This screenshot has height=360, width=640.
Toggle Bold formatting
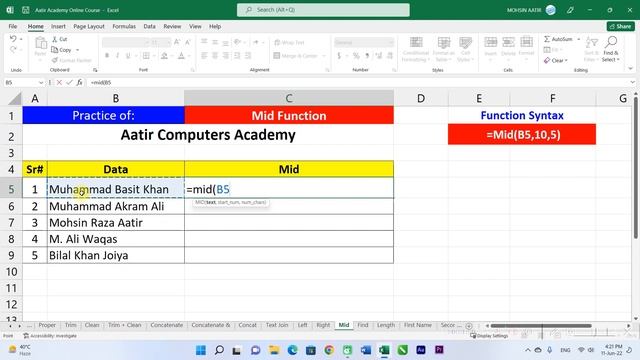107,56
